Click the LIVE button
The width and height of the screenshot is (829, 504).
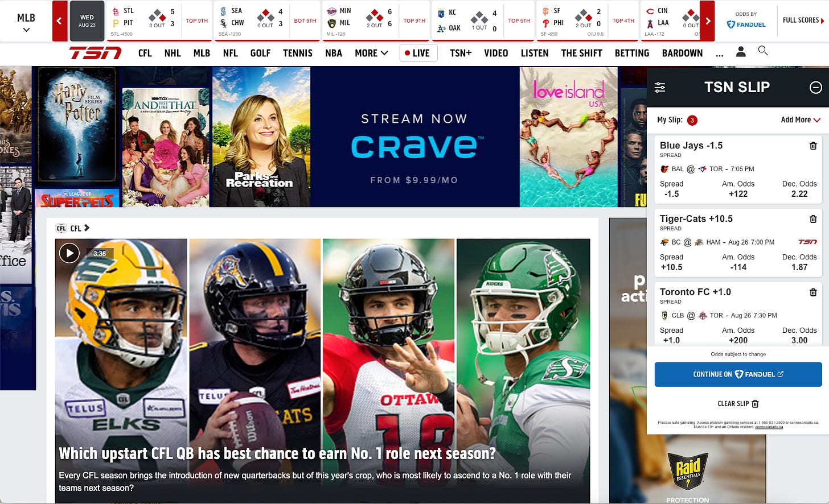click(418, 53)
